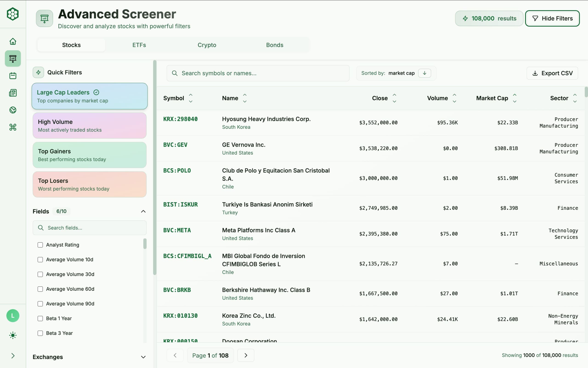The height and width of the screenshot is (368, 588).
Task: Click the Advanced Screener header icon
Action: (x=45, y=18)
